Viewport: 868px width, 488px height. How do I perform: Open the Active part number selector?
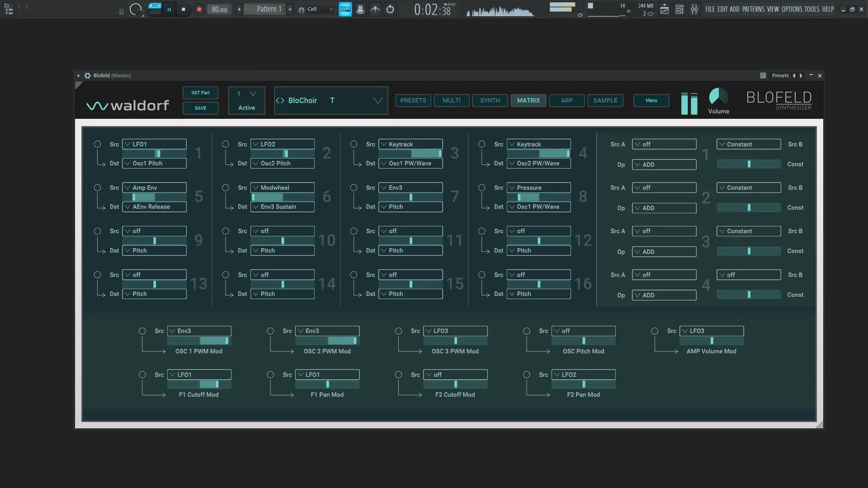[x=246, y=94]
